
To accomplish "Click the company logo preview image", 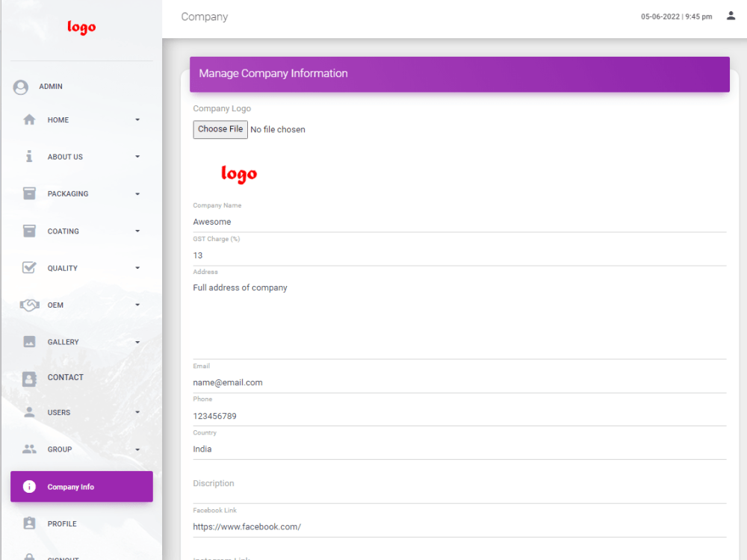I will click(239, 174).
